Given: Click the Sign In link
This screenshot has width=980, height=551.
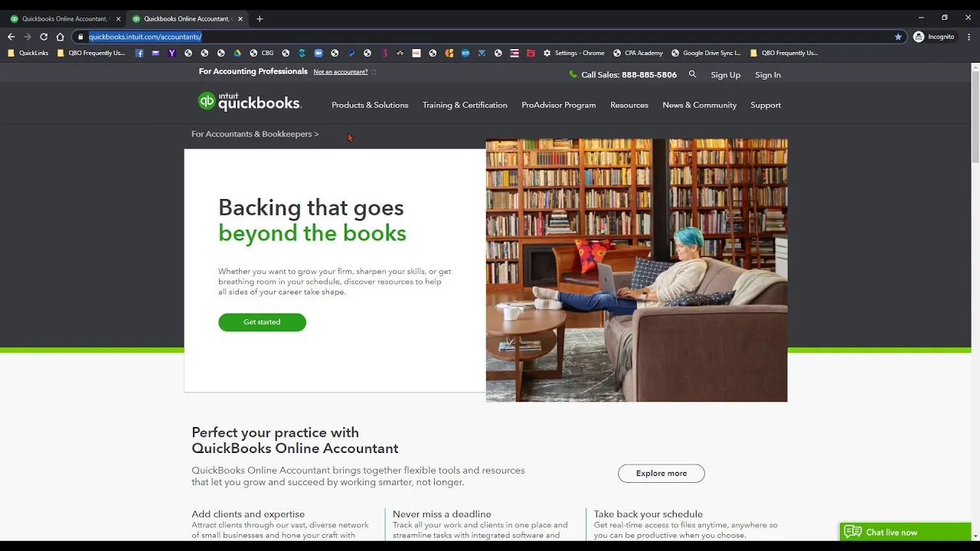Looking at the screenshot, I should click(768, 75).
